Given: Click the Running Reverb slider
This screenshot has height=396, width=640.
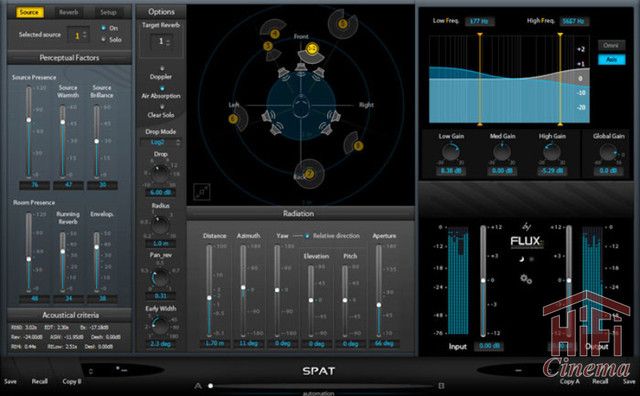Looking at the screenshot, I should tap(62, 262).
